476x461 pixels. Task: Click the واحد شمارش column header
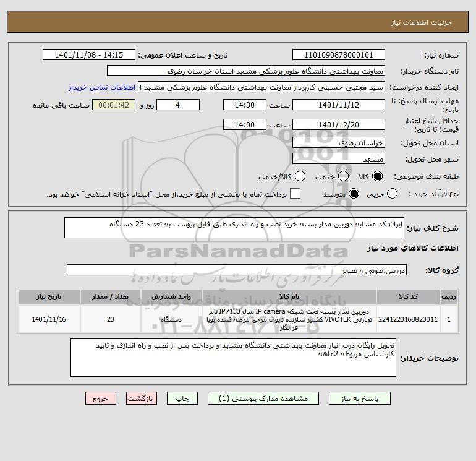(x=171, y=296)
